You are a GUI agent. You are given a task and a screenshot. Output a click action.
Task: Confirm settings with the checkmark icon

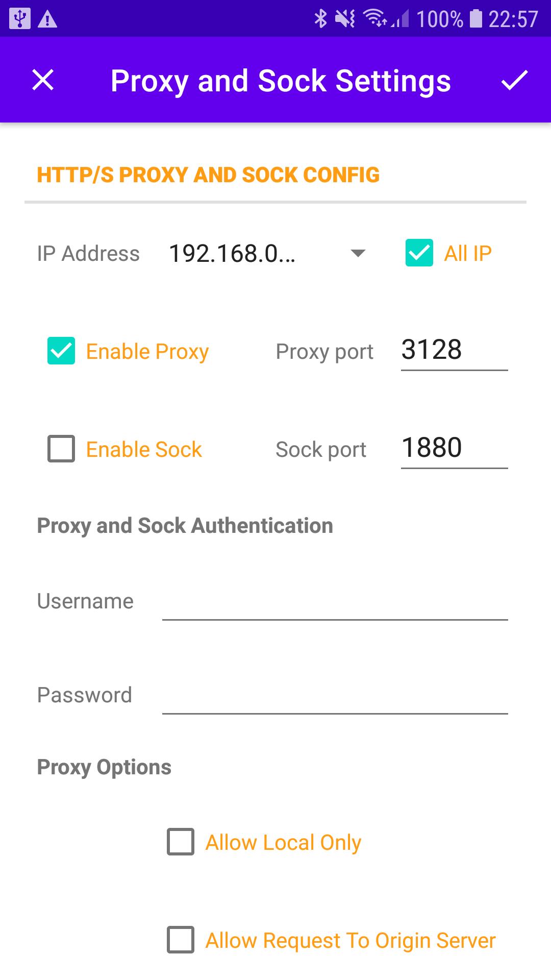tap(514, 81)
